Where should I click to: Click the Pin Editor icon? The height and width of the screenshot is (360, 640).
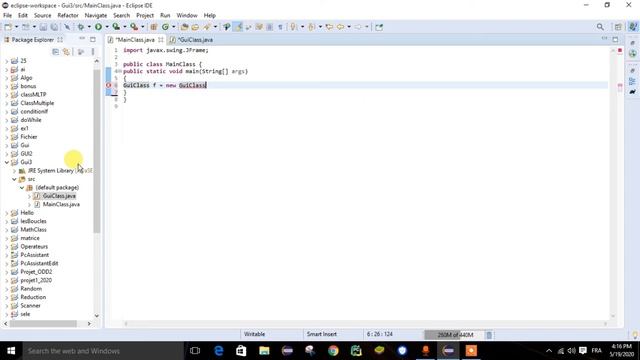click(379, 27)
